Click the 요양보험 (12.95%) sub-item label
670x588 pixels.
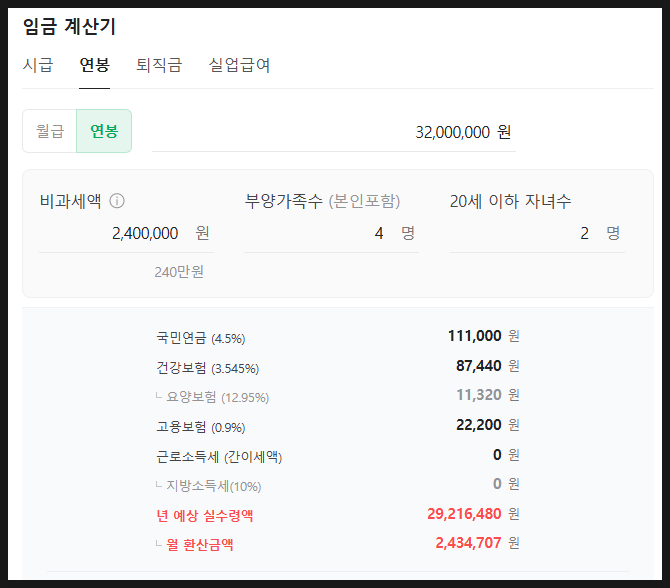click(217, 397)
